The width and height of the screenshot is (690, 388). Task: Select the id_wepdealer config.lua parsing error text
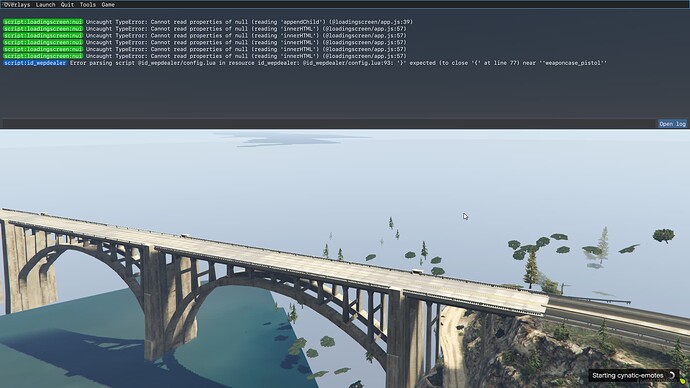tap(338, 63)
